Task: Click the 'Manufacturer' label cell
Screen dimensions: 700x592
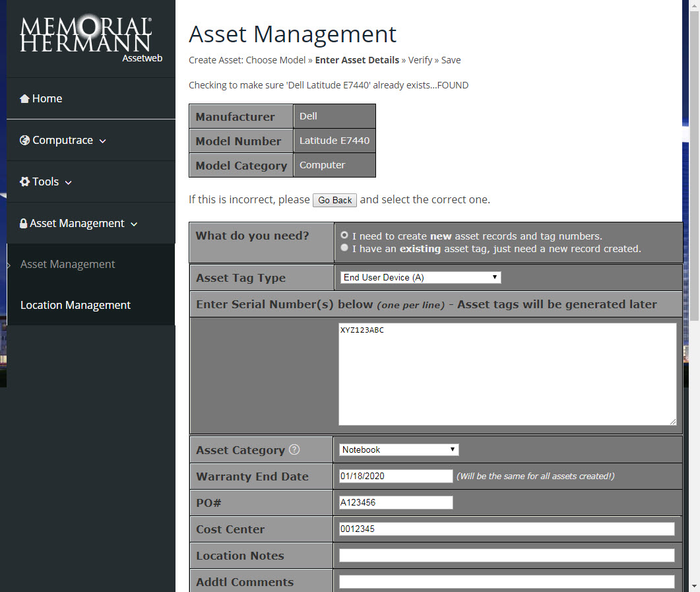Action: [x=241, y=116]
